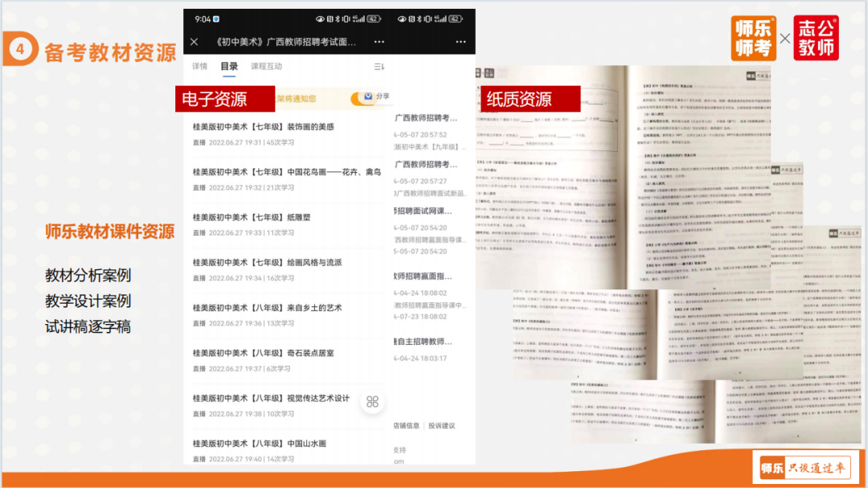The height and width of the screenshot is (488, 868).
Task: Click the list sort icon beside tabs
Action: 379,67
